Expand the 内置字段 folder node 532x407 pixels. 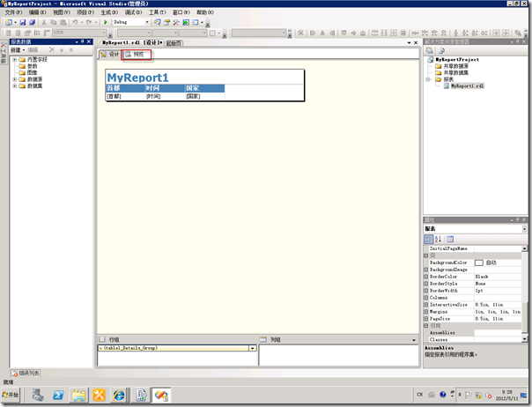[15, 59]
